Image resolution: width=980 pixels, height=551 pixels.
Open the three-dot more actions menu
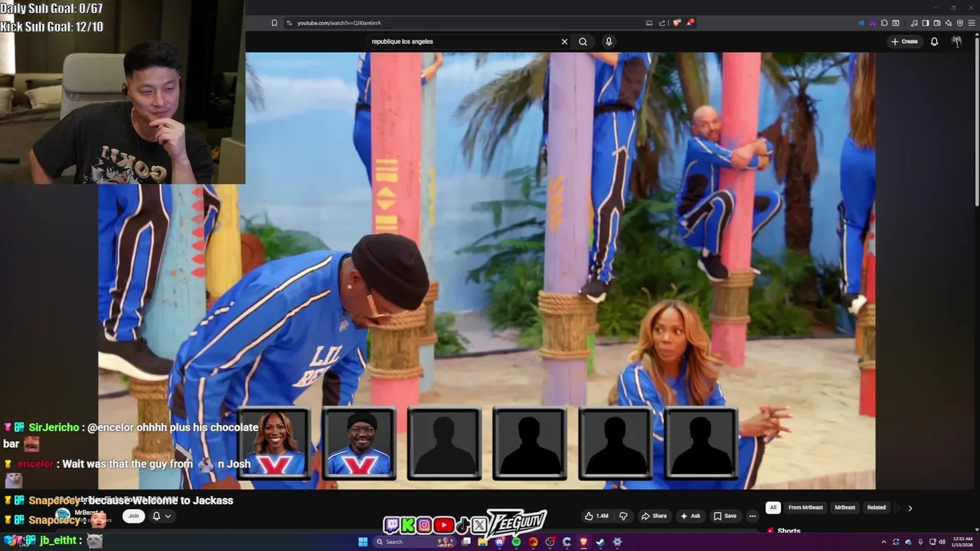point(753,516)
